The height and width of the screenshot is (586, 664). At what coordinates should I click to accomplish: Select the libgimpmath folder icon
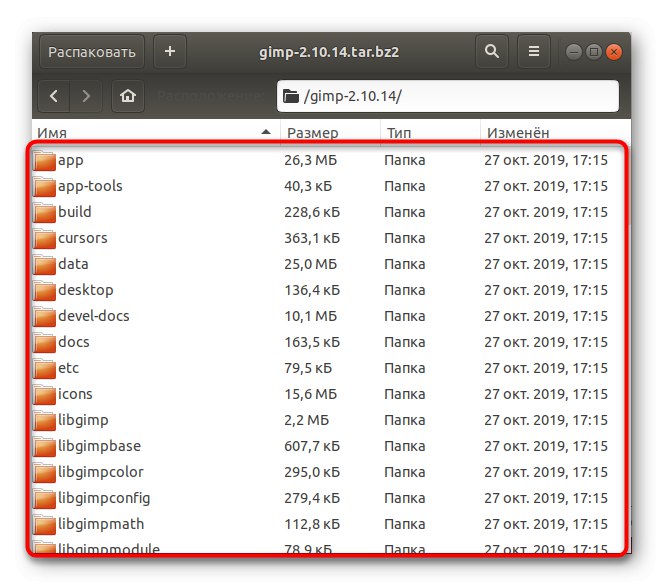coord(44,524)
